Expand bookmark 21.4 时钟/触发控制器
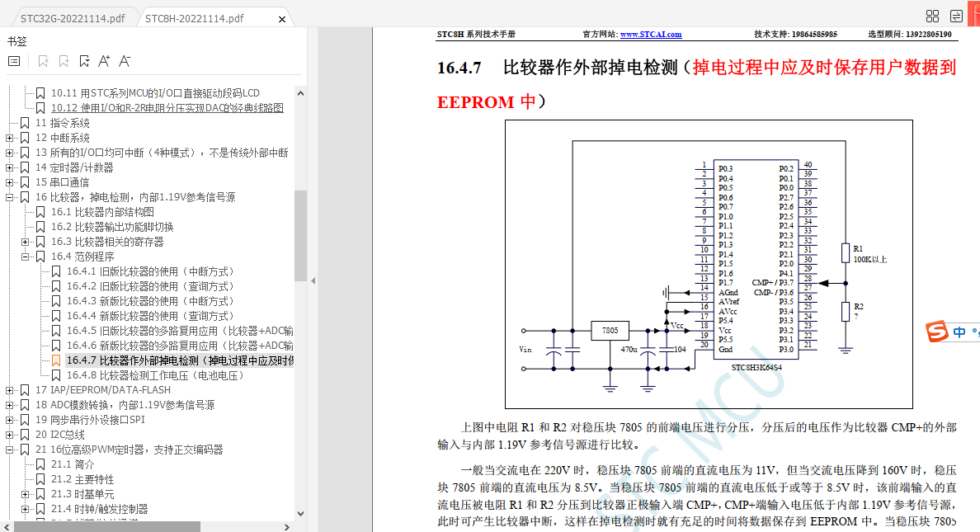 25,509
